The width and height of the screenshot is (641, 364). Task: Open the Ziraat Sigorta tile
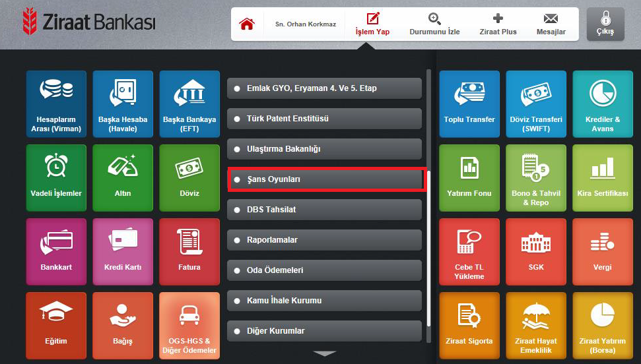pyautogui.click(x=469, y=326)
